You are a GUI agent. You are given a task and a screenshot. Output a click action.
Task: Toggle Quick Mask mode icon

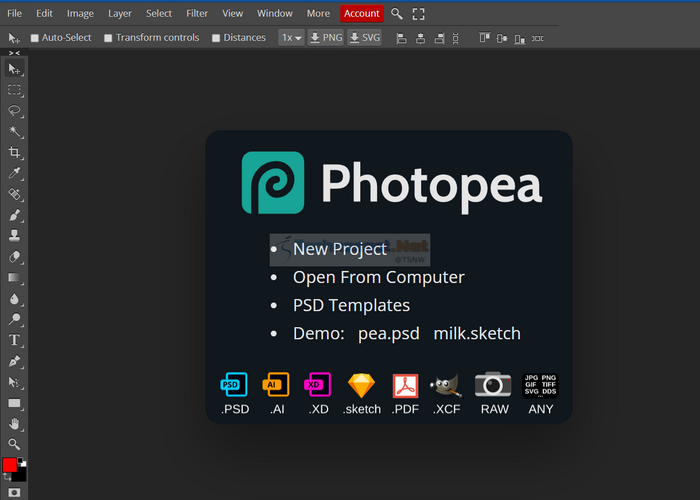pyautogui.click(x=14, y=492)
